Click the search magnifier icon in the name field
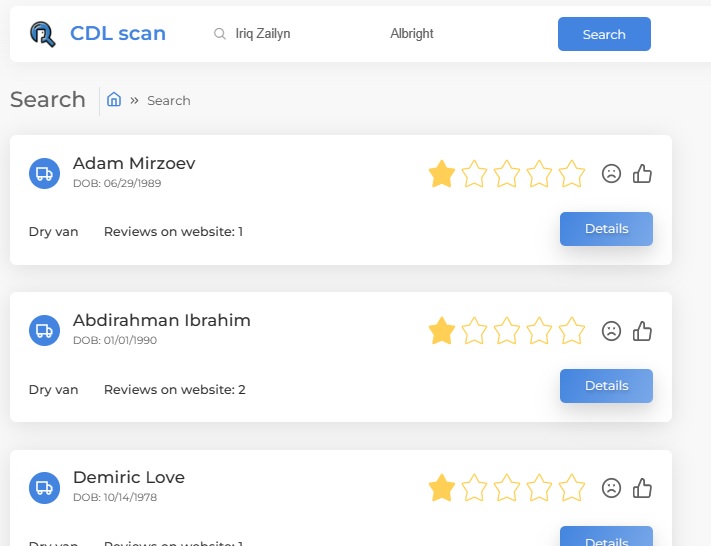 (x=220, y=34)
